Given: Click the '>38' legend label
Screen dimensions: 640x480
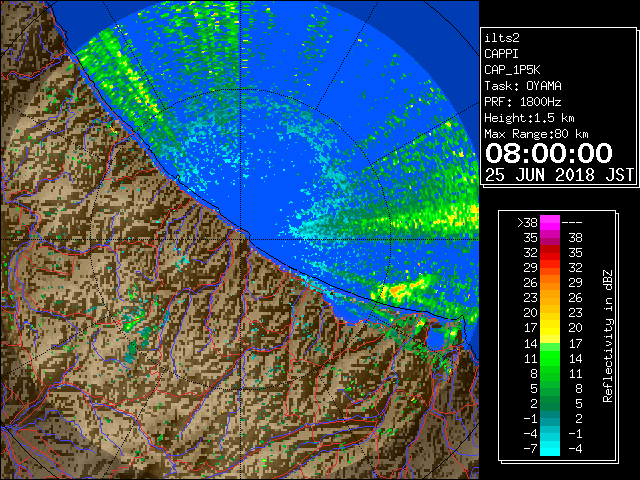Looking at the screenshot, I should [527, 223].
